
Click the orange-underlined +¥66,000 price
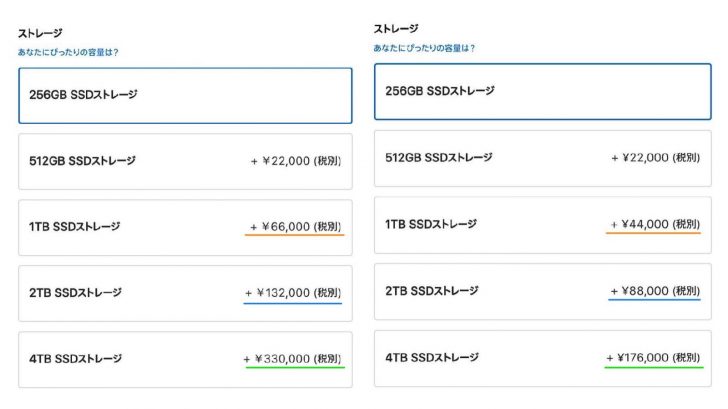click(296, 227)
